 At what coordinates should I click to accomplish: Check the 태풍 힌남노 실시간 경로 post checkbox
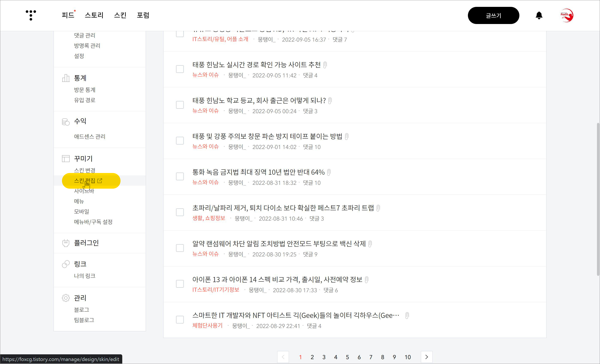point(180,69)
